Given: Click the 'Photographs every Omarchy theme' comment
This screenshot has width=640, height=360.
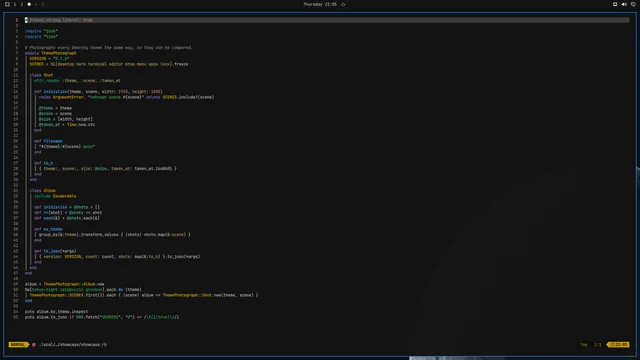Looking at the screenshot, I should coord(109,47).
